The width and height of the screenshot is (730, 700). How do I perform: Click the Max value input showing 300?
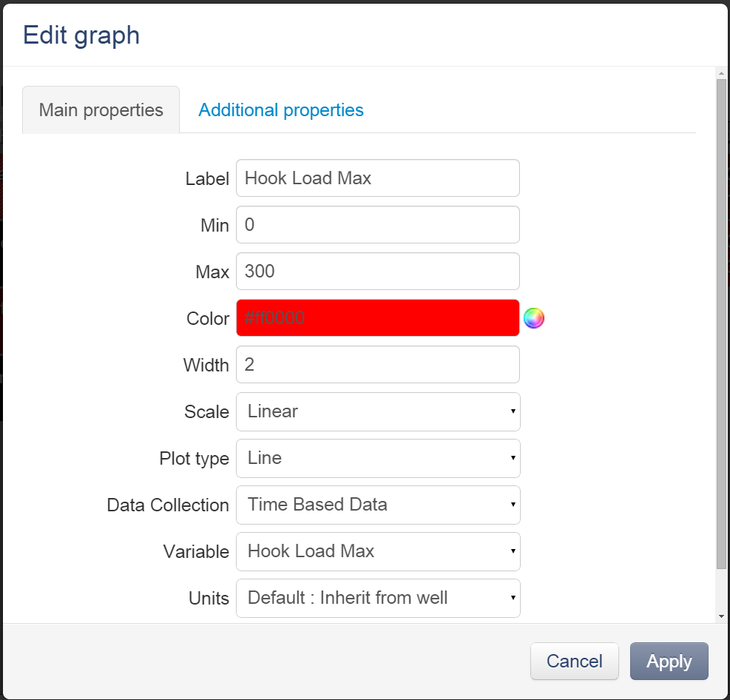point(377,271)
